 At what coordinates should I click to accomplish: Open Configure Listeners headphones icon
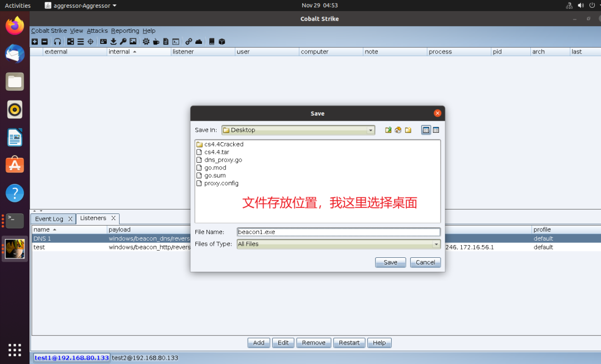click(57, 42)
